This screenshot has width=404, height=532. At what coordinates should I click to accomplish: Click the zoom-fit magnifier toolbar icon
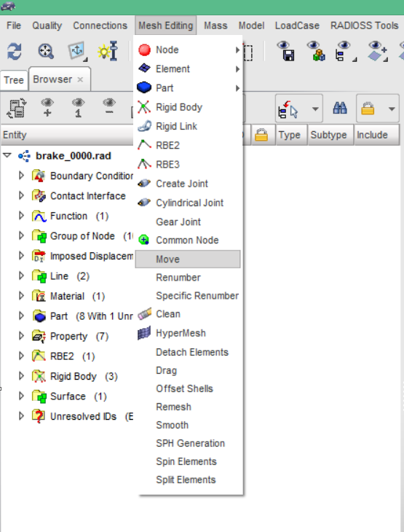(46, 52)
